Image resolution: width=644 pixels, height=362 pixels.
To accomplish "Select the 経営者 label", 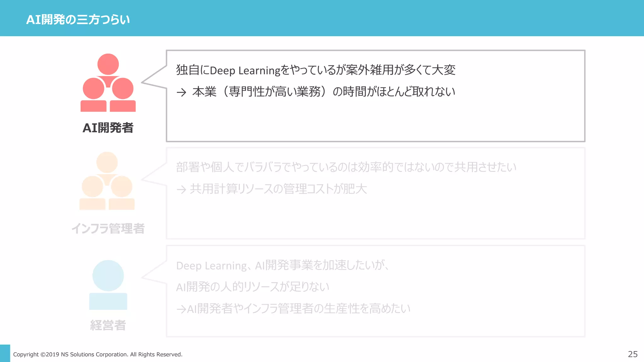I will point(108,325).
